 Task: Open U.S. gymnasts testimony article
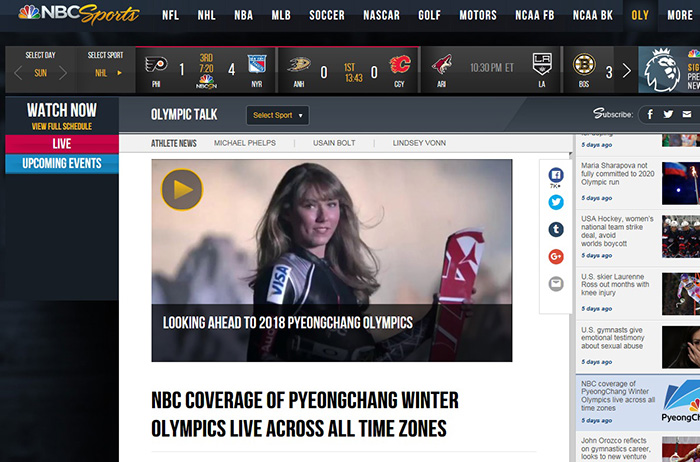click(x=612, y=338)
